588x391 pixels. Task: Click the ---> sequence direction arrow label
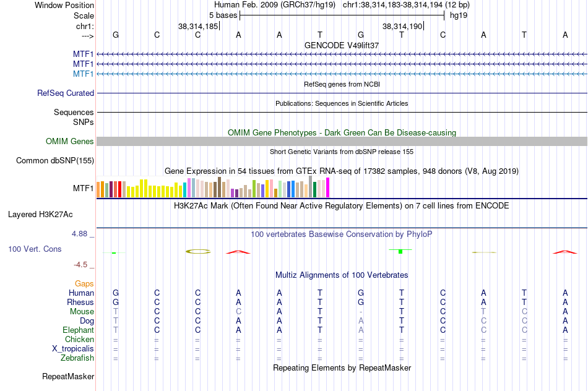87,36
